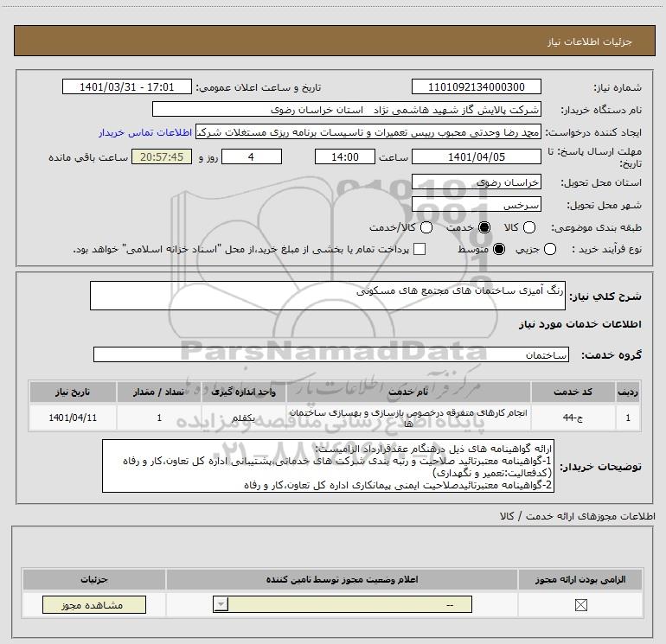
Task: Click the delivery city field سرخس
Action: (x=476, y=205)
